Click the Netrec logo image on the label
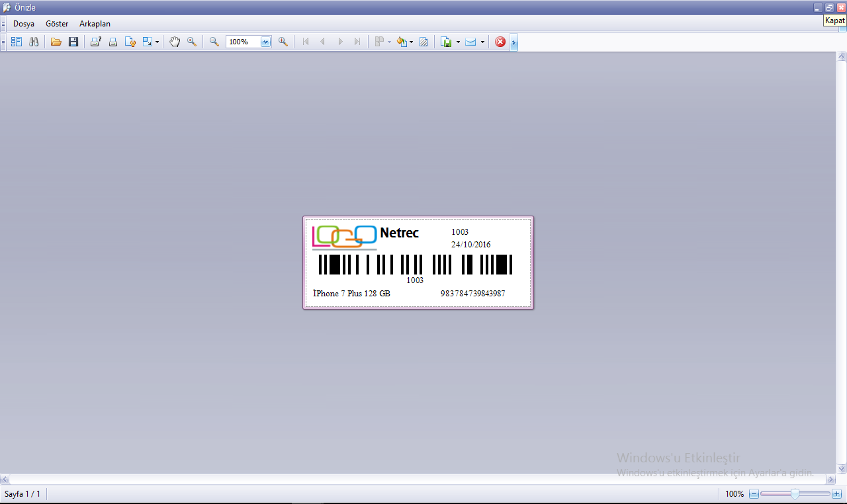The height and width of the screenshot is (504, 847). (344, 237)
